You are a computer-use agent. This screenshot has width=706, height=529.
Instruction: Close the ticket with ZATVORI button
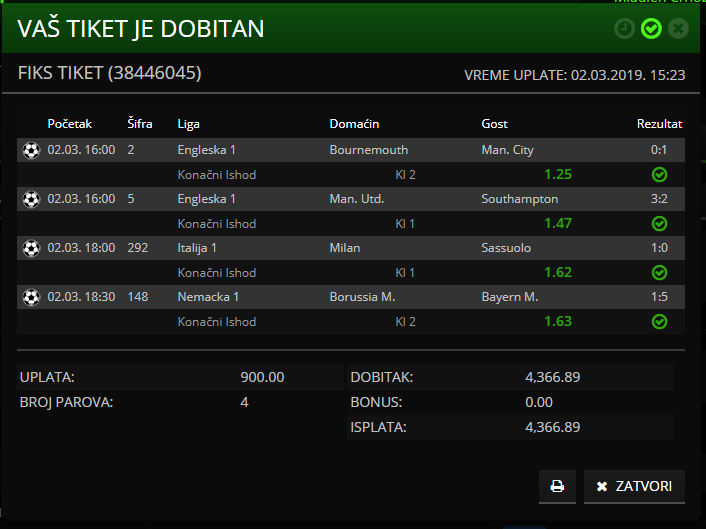[634, 486]
